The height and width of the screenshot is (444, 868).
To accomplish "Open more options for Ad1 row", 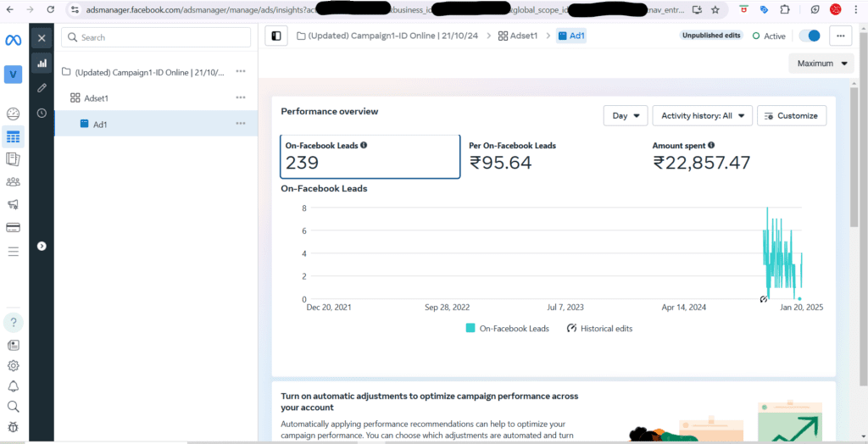I will [x=240, y=124].
